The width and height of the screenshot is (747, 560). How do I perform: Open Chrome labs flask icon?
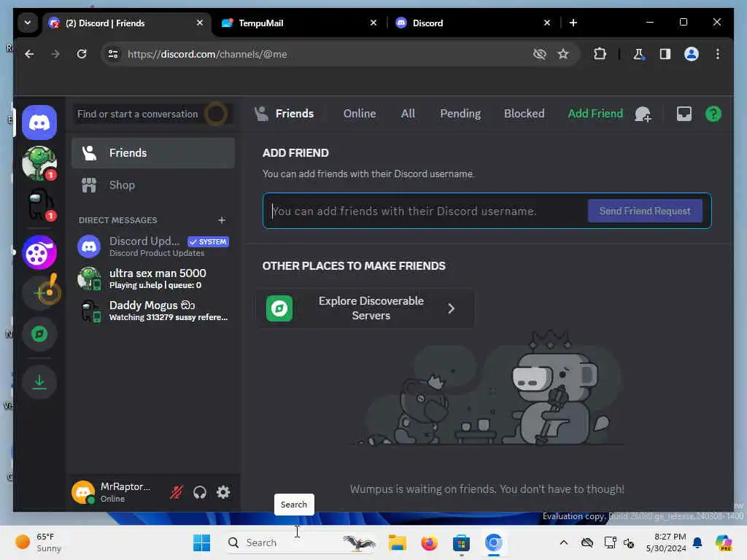(638, 54)
